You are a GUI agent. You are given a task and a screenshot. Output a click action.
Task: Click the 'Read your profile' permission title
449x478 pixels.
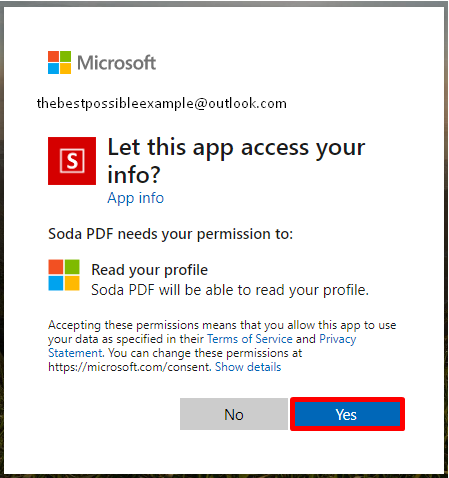pos(150,270)
